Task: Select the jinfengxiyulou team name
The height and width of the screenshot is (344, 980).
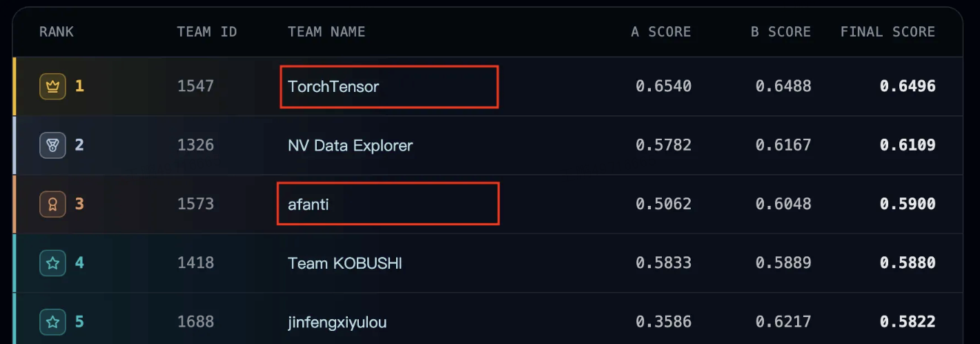Action: click(x=337, y=322)
